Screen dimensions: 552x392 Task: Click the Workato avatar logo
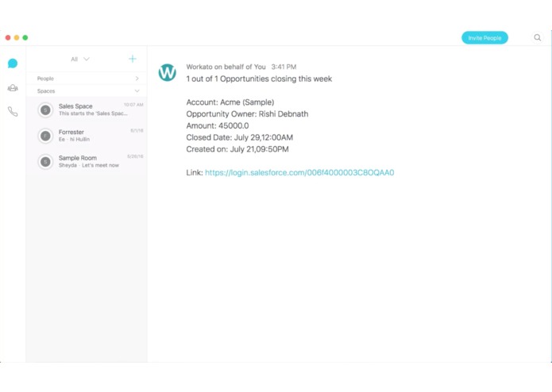(168, 72)
